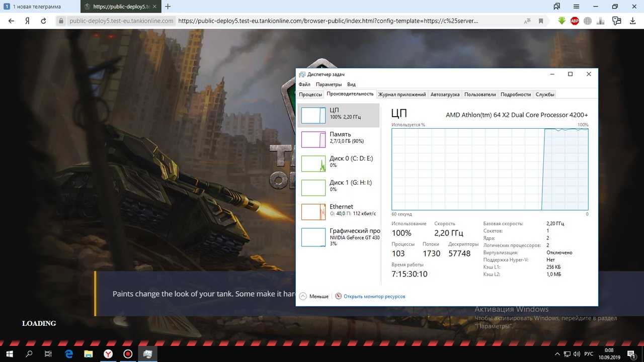Image resolution: width=644 pixels, height=362 pixels.
Task: Open the clock and date 10.09.2019
Action: coord(609,354)
